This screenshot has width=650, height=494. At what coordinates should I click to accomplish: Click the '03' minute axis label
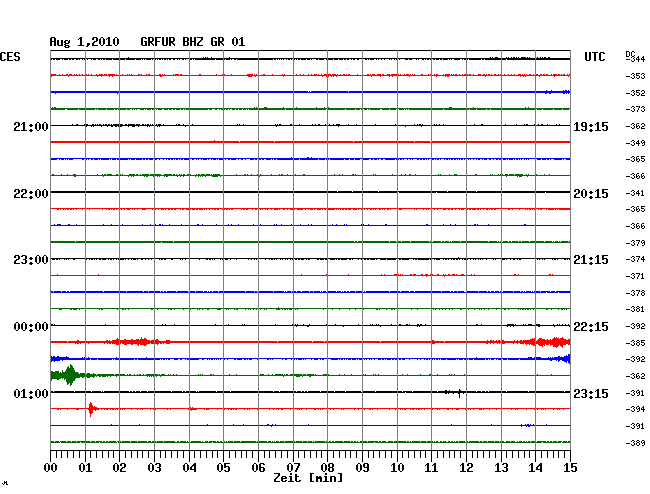coord(154,468)
